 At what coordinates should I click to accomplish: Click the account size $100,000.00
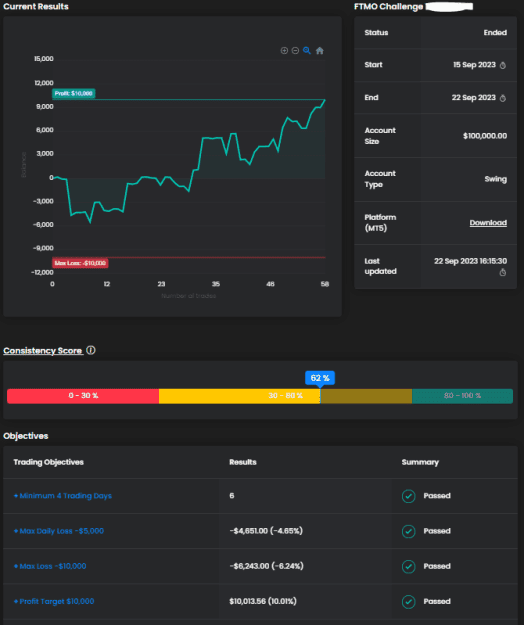(x=485, y=136)
